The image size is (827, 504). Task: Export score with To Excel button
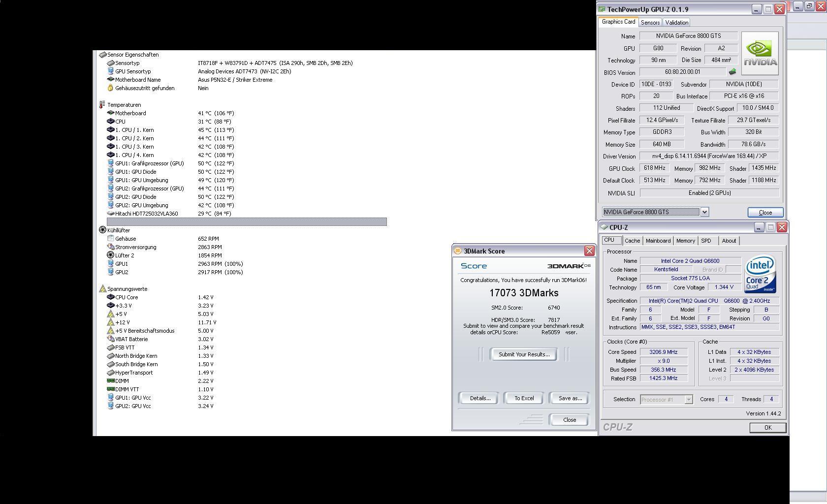coord(524,398)
